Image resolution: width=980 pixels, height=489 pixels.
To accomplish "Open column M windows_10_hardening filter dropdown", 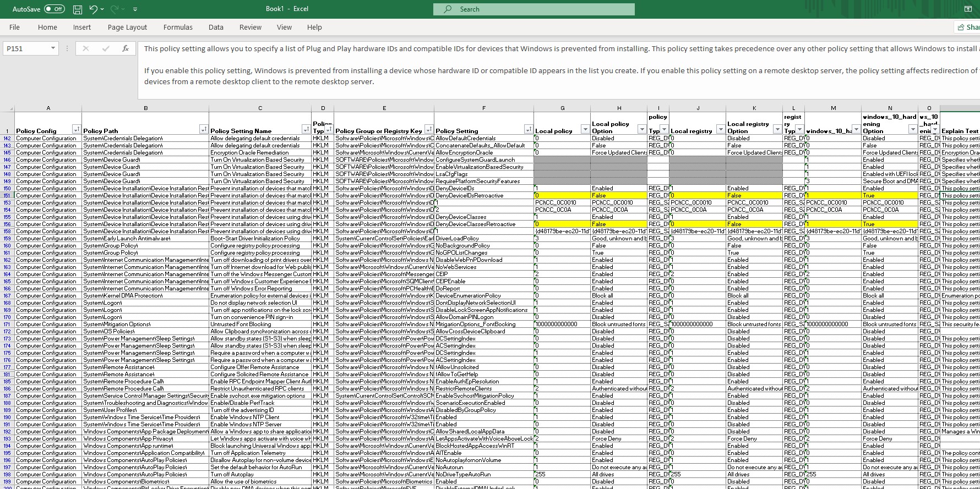I will pyautogui.click(x=856, y=129).
